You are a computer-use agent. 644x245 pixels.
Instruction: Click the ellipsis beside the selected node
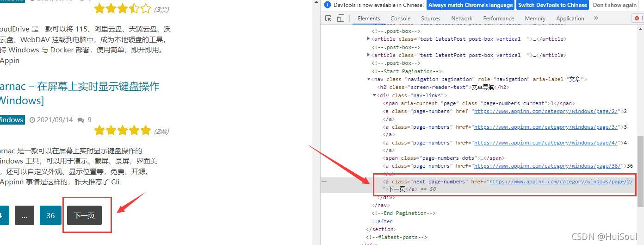point(324,182)
